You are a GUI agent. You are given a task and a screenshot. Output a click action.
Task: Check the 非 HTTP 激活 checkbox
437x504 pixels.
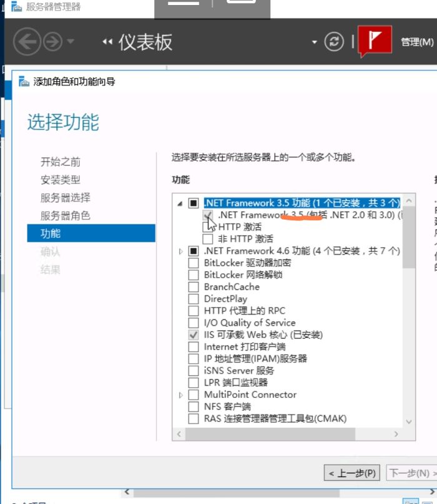(x=207, y=239)
